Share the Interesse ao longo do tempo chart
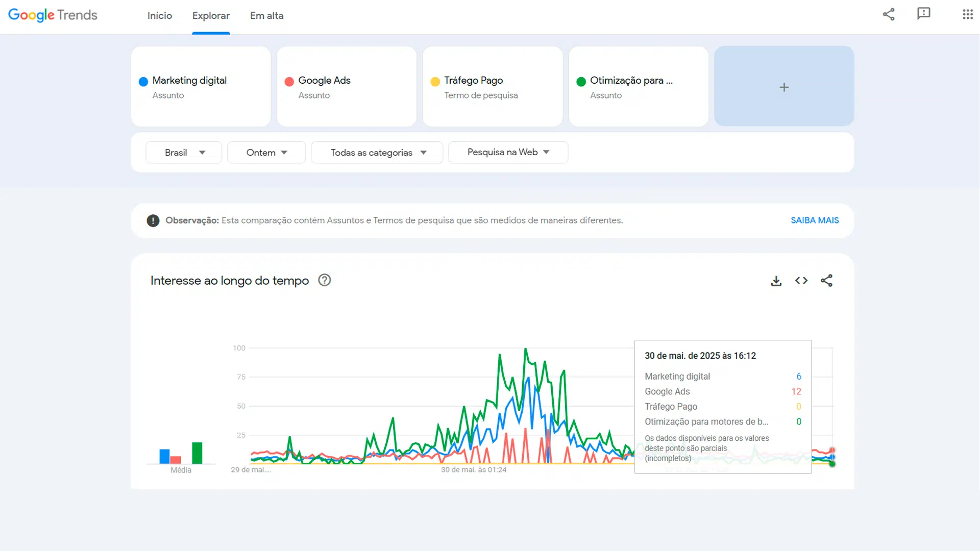980x551 pixels. [826, 281]
